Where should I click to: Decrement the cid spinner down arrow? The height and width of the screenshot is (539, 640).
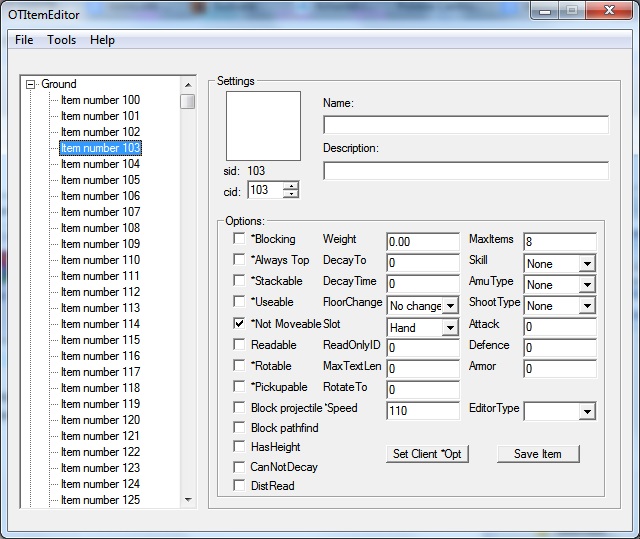(291, 194)
